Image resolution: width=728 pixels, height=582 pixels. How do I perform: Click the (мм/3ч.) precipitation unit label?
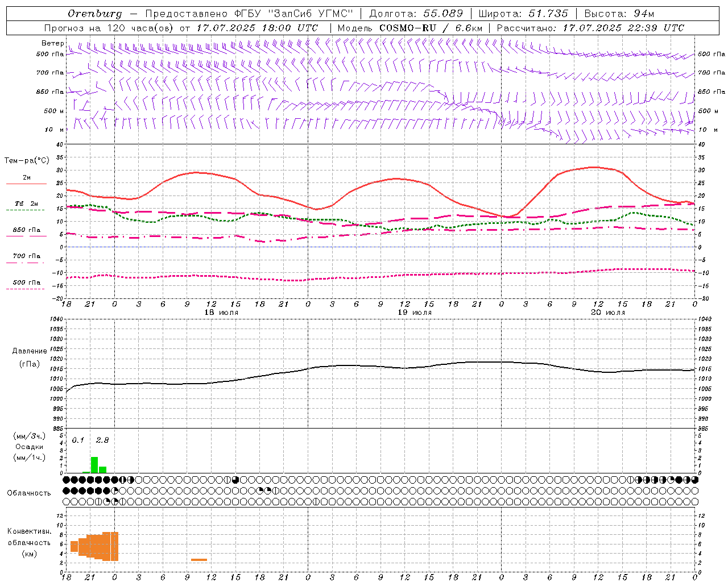coord(30,436)
